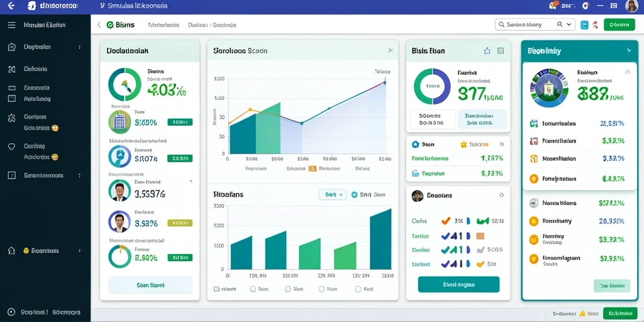Tick the second checkbox under bar chart
Image resolution: width=644 pixels, height=322 pixels.
click(253, 289)
